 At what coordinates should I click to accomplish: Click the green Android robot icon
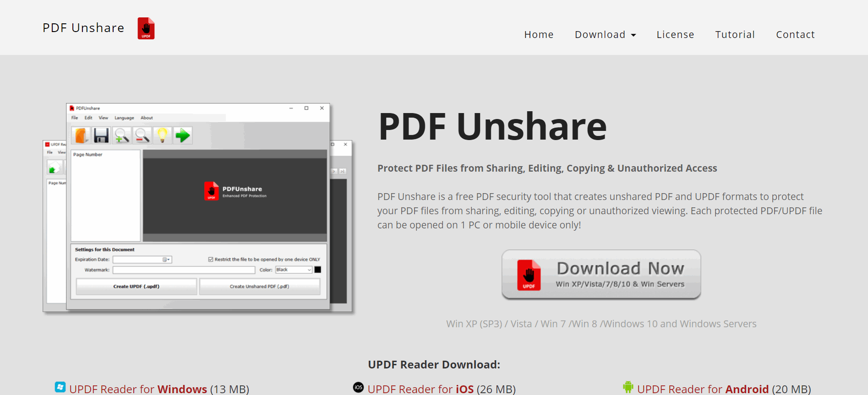(x=628, y=387)
